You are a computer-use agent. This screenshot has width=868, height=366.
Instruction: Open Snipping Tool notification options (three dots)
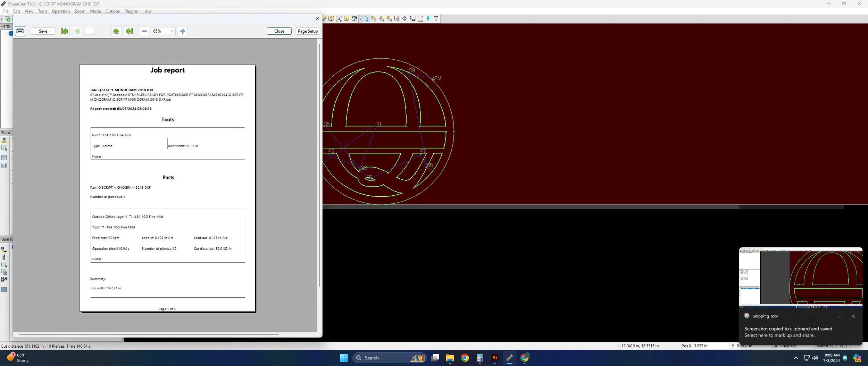click(840, 316)
